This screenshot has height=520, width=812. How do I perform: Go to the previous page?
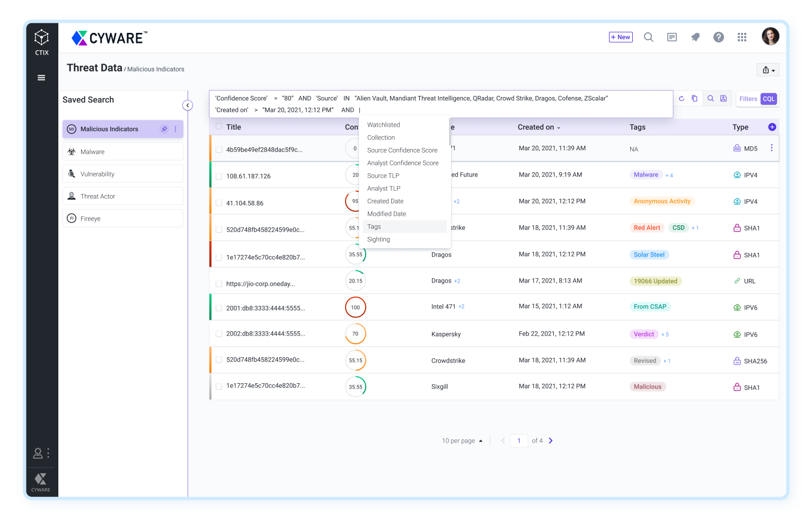tap(503, 440)
